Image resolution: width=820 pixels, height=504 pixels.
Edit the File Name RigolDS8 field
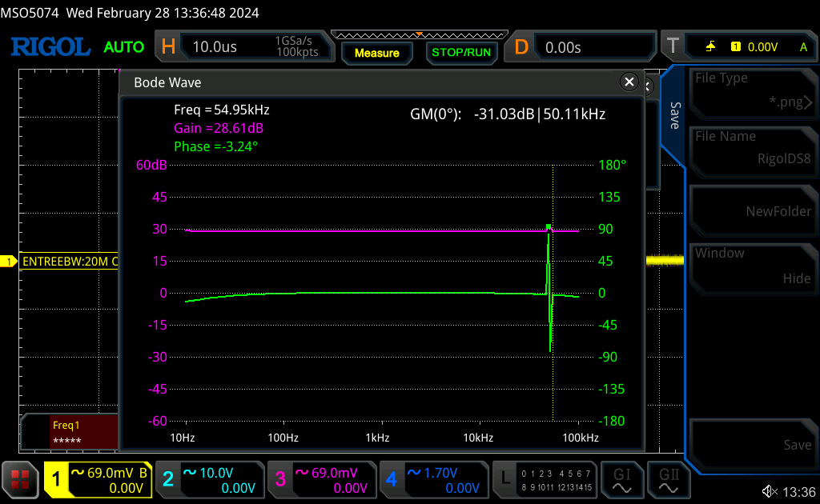(x=753, y=151)
